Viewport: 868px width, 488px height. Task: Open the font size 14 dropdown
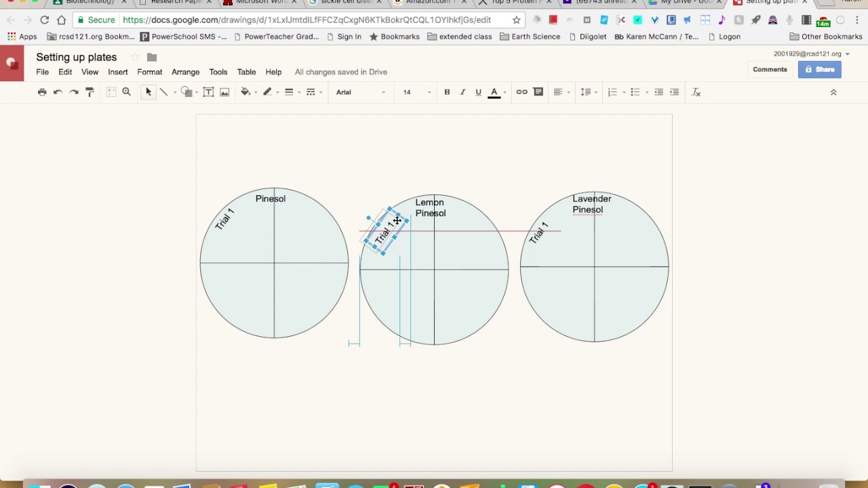pos(416,92)
